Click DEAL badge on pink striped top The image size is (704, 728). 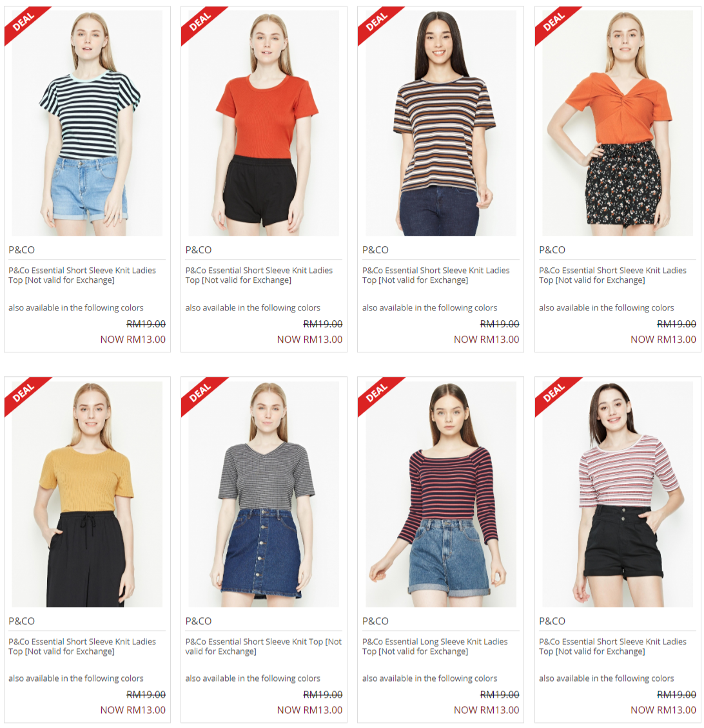tap(553, 393)
